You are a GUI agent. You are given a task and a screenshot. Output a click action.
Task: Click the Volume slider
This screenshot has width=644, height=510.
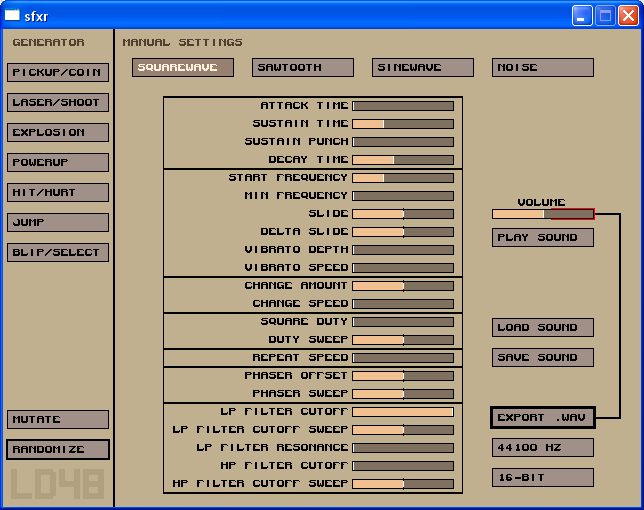(x=542, y=213)
